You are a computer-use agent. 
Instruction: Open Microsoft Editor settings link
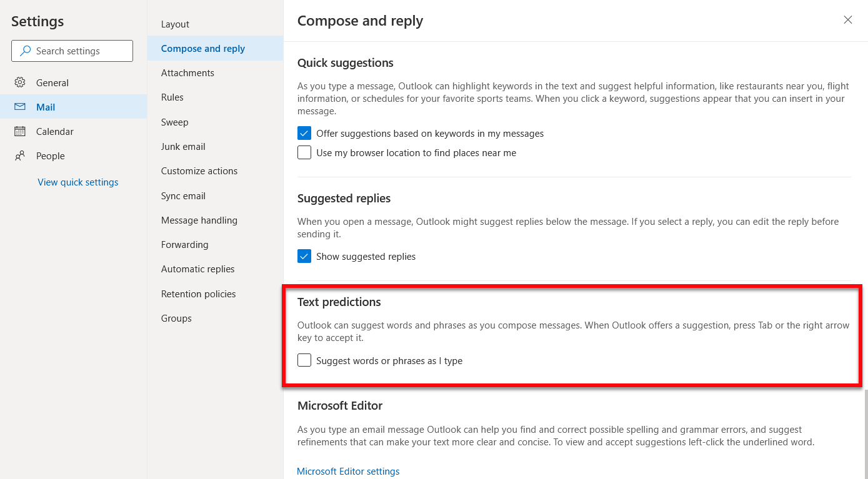pos(348,472)
